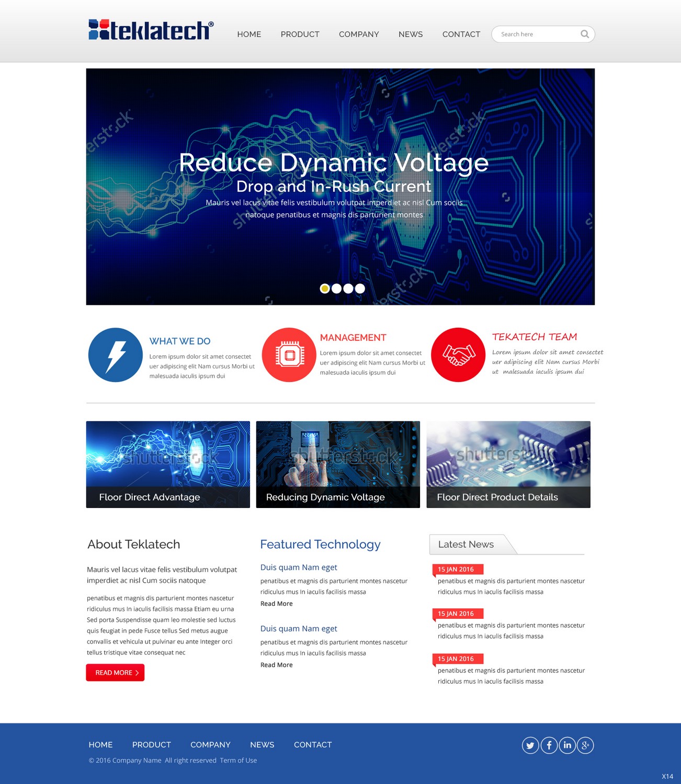Screen dimensions: 681x784
Task: Click the Featured Technology heading
Action: click(x=320, y=545)
